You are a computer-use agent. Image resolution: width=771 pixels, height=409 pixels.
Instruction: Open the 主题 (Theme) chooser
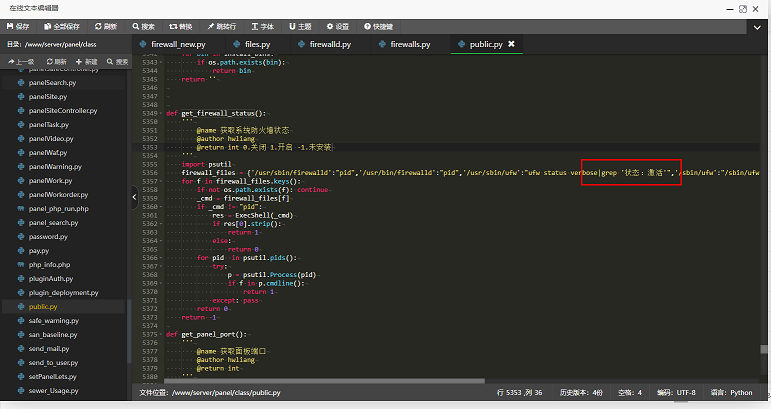click(x=300, y=27)
